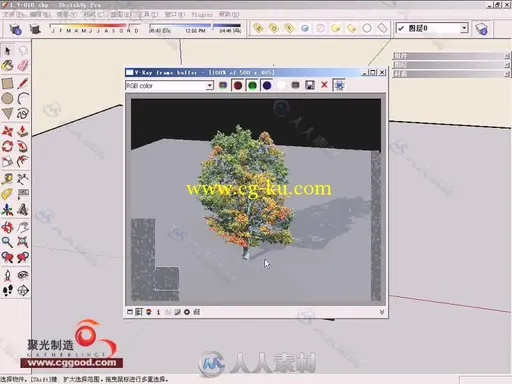512x384 pixels.
Task: Toggle the green channel button
Action: [252, 86]
